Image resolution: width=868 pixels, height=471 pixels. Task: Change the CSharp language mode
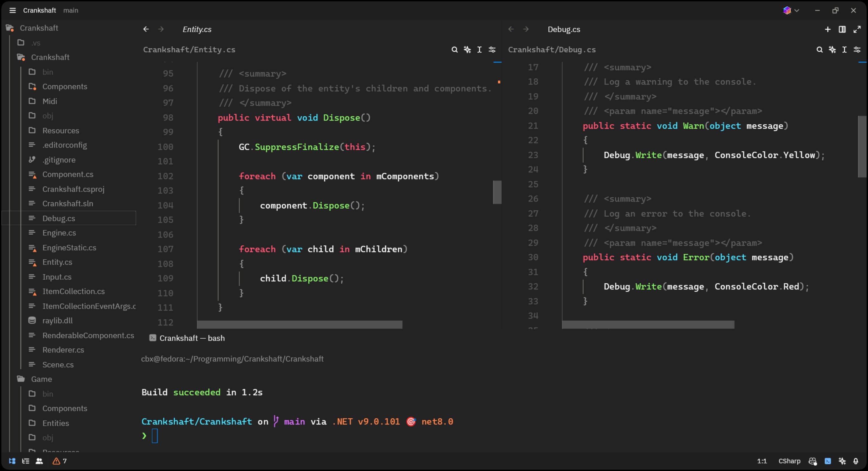click(789, 461)
